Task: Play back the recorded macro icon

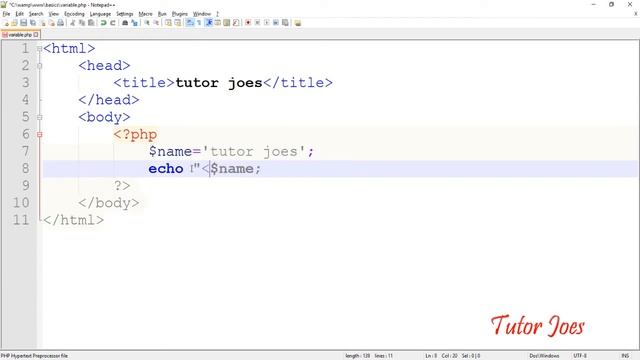Action: click(x=266, y=23)
